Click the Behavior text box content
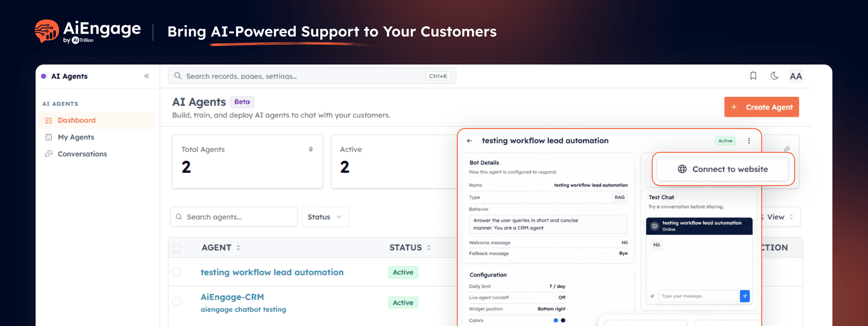Viewport: 868px width, 326px height. coord(548,224)
